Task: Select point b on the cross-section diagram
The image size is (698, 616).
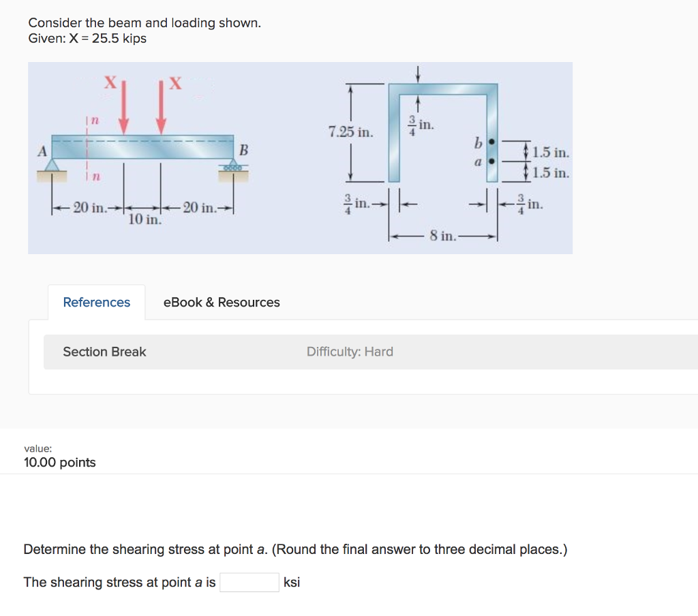Action: pyautogui.click(x=490, y=143)
